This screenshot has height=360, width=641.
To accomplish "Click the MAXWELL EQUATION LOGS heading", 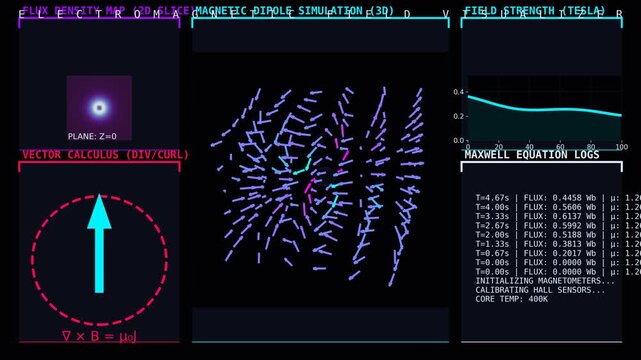I will [532, 155].
